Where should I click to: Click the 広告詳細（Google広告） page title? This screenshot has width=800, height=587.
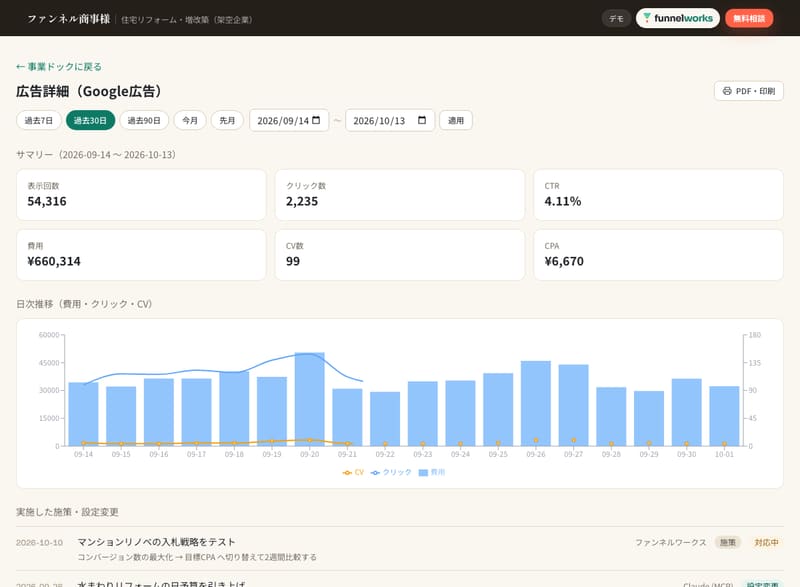[89, 91]
